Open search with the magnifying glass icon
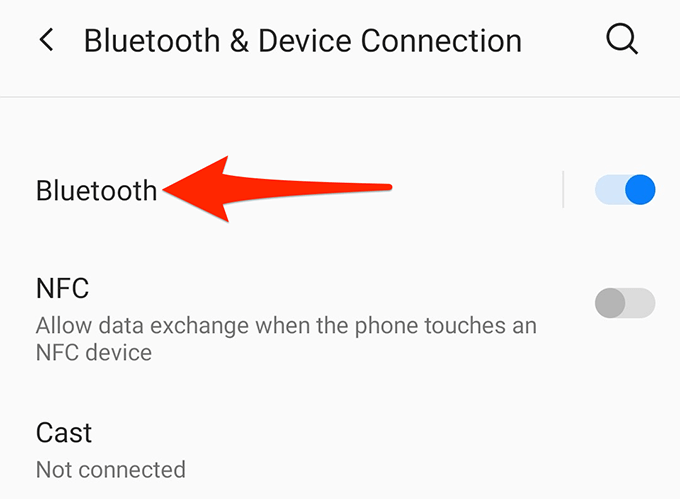 tap(622, 39)
